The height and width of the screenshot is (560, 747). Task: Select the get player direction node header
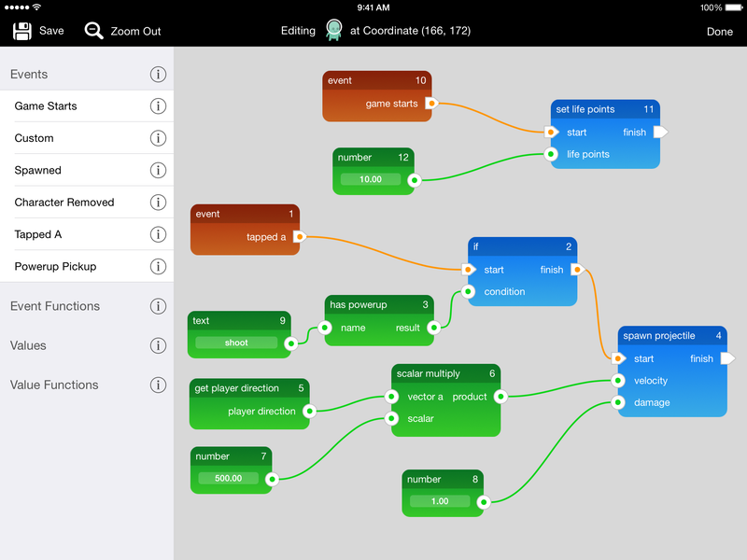point(249,388)
